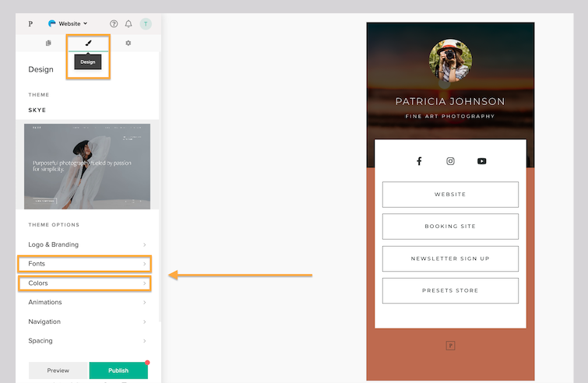Click the Pixieset P logo
588x383 pixels.
tap(30, 23)
